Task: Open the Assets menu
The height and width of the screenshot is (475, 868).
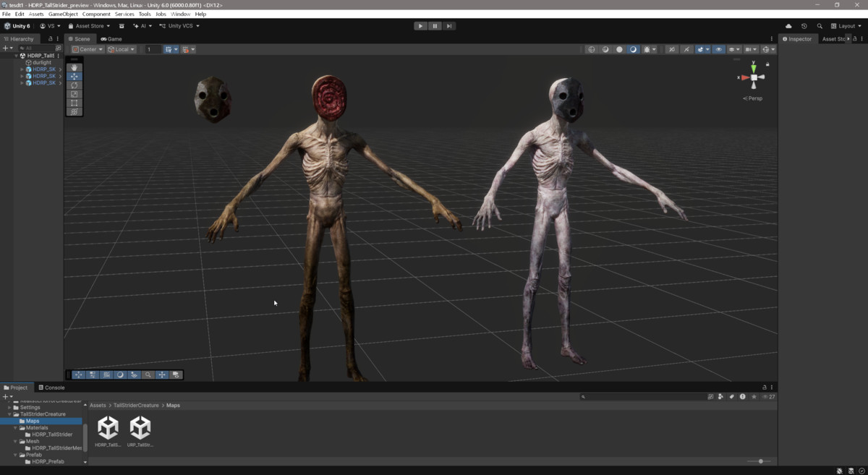Action: tap(36, 14)
